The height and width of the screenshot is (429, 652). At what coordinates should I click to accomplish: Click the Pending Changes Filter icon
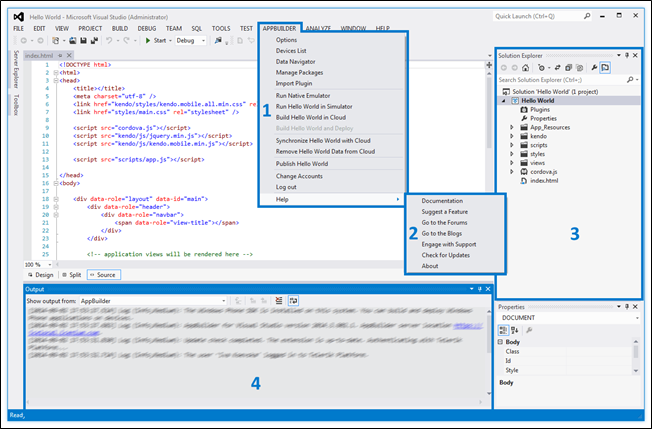click(x=541, y=68)
